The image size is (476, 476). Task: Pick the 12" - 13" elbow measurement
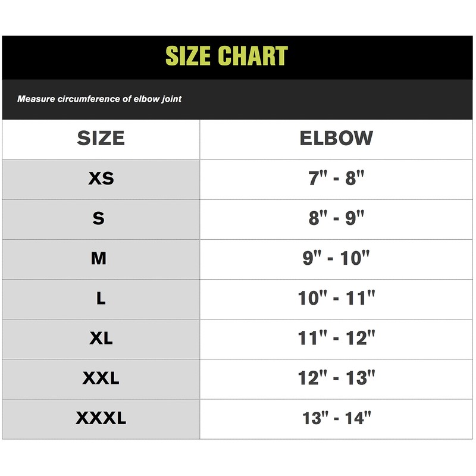(336, 378)
